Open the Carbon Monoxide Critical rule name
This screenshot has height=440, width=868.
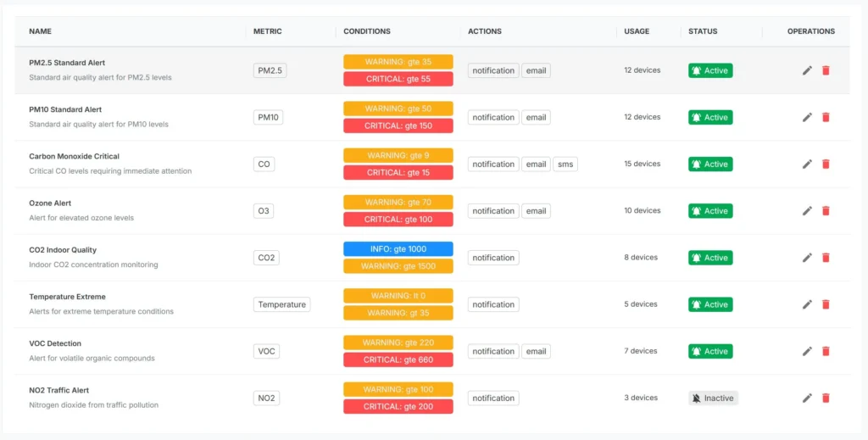coord(75,157)
